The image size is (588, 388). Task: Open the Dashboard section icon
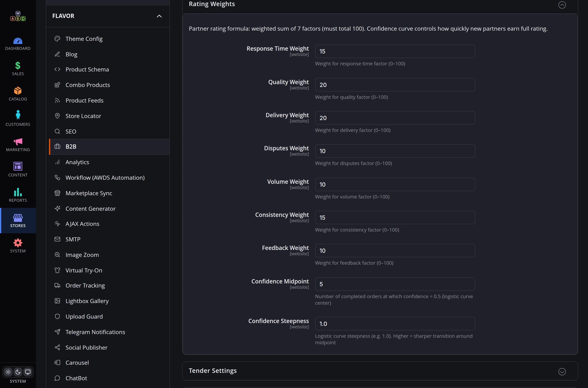click(x=18, y=41)
